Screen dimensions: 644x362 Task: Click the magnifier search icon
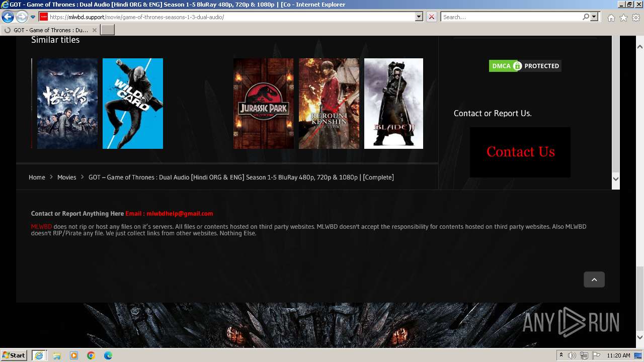click(586, 17)
